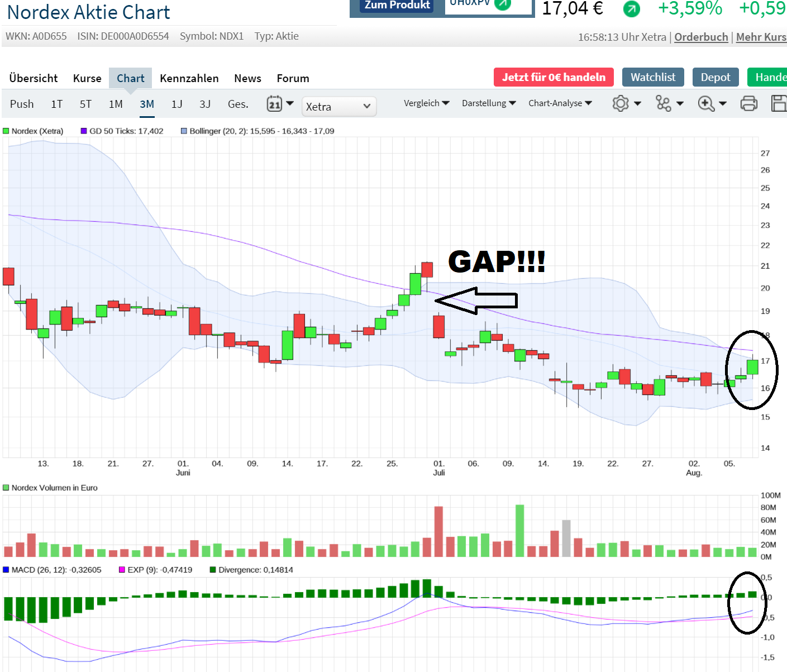Open the Forum tab
The height and width of the screenshot is (672, 787).
pyautogui.click(x=293, y=78)
